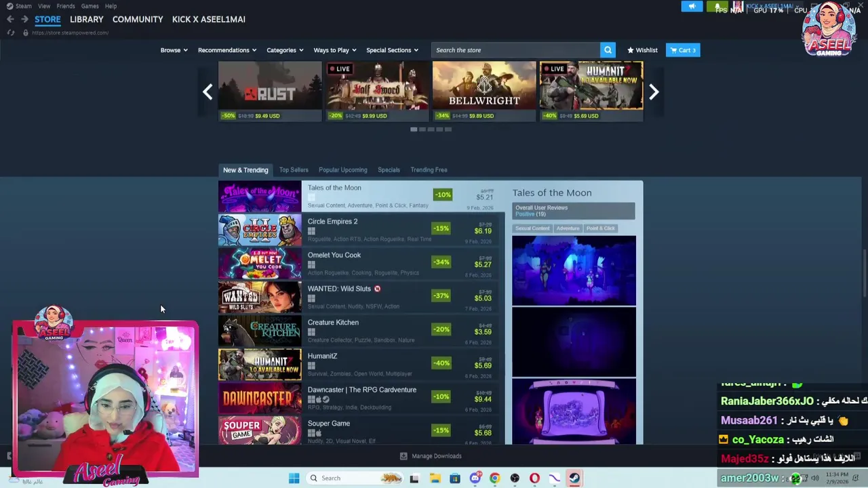Viewport: 868px width, 488px height.
Task: Select the STORE section
Action: click(47, 19)
